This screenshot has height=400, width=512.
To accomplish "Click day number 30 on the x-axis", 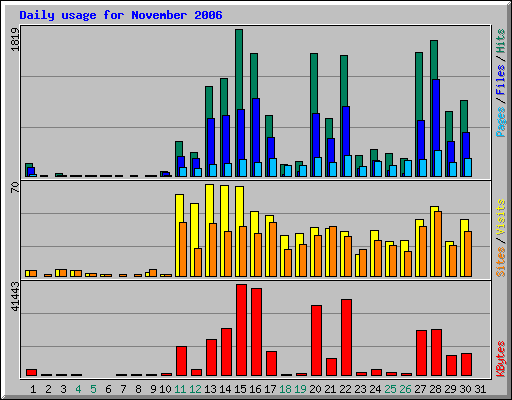I will pyautogui.click(x=465, y=389).
